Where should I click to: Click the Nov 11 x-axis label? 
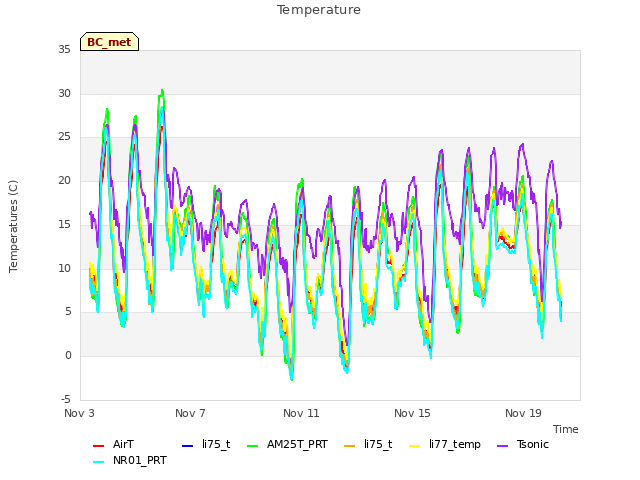[301, 413]
